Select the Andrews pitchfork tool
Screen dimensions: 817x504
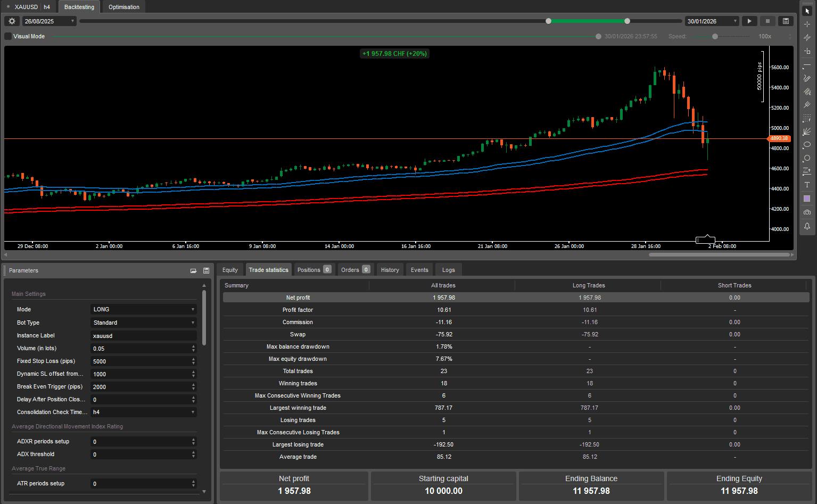(807, 105)
